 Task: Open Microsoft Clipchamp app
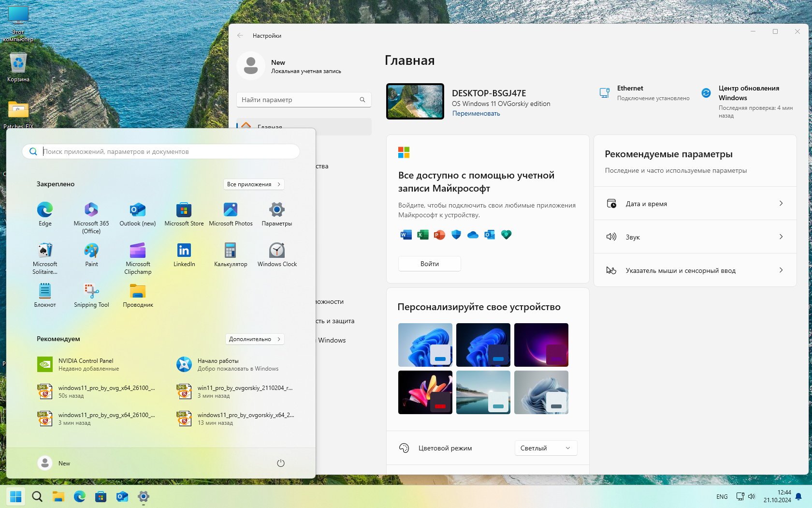[x=138, y=251]
